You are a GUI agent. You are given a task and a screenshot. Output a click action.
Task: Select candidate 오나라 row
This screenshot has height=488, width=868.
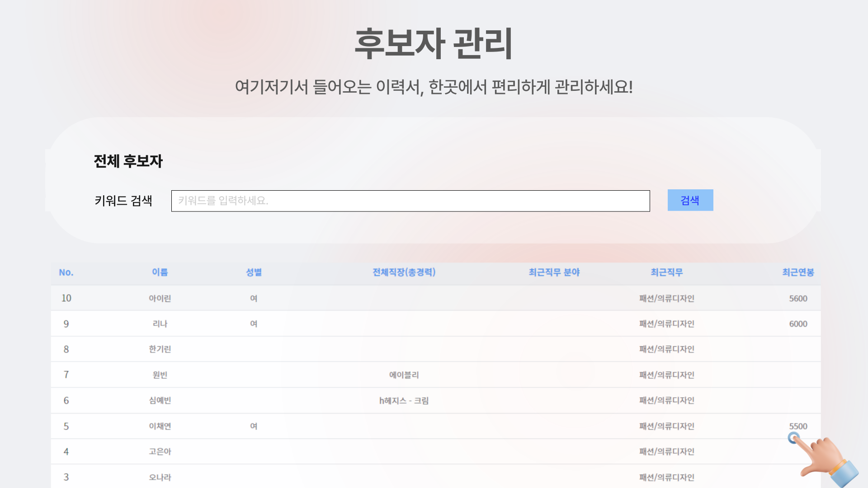160,477
